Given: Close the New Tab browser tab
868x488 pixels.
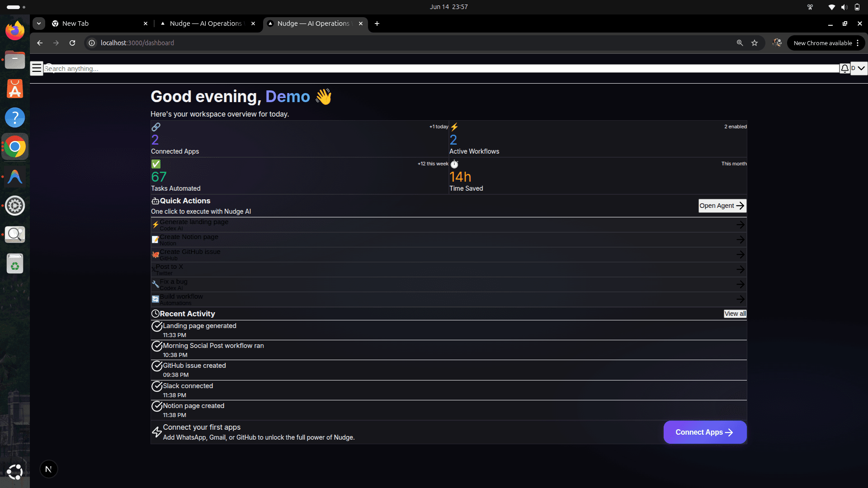Looking at the screenshot, I should click(146, 23).
